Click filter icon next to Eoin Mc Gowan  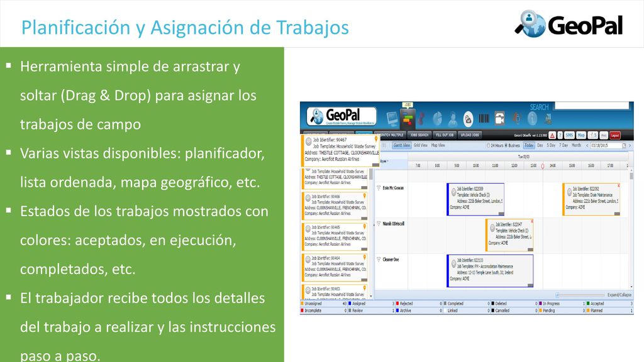tap(379, 188)
